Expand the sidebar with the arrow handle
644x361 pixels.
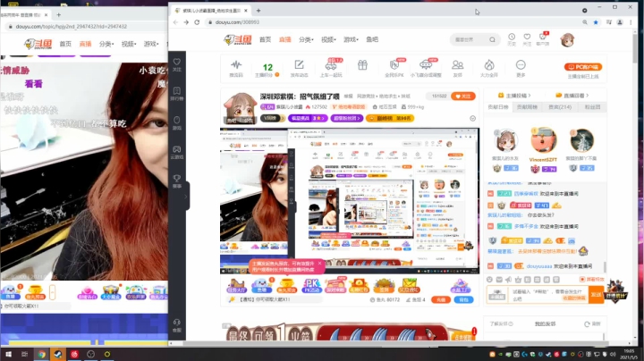point(186,197)
